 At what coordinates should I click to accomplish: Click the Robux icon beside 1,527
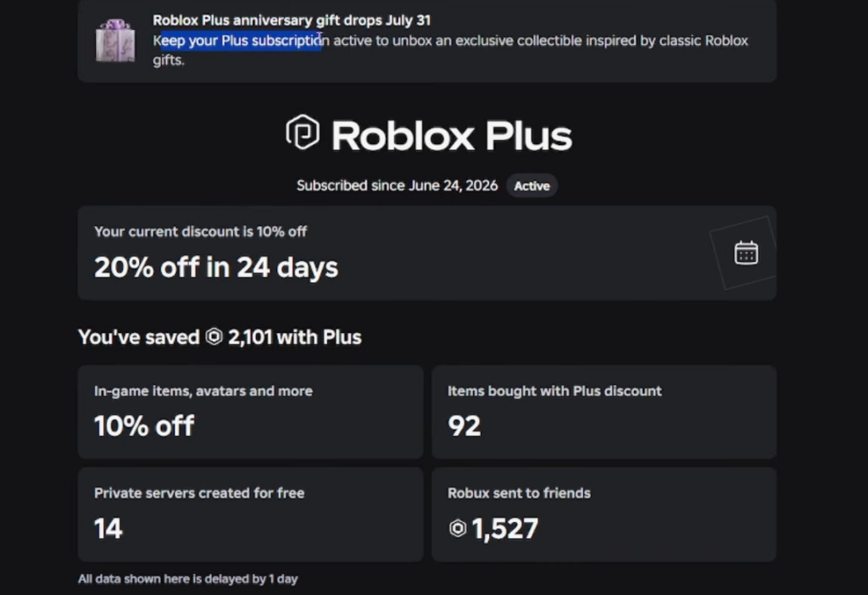click(458, 529)
